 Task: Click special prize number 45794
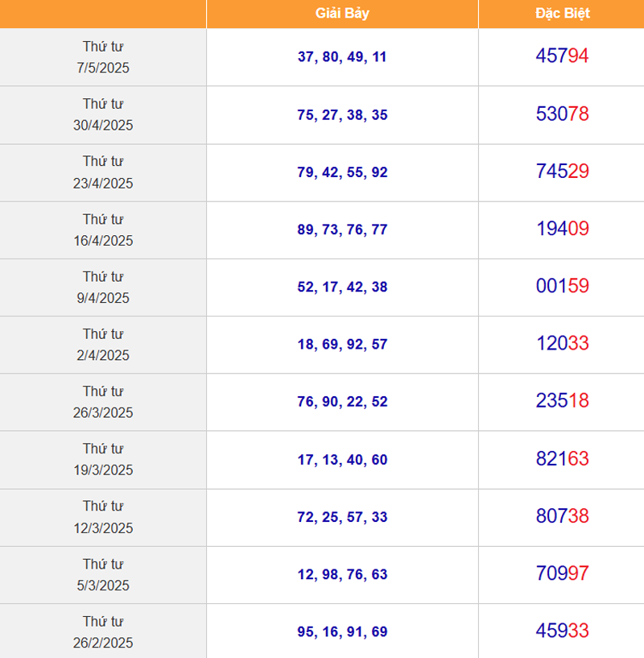tap(562, 56)
